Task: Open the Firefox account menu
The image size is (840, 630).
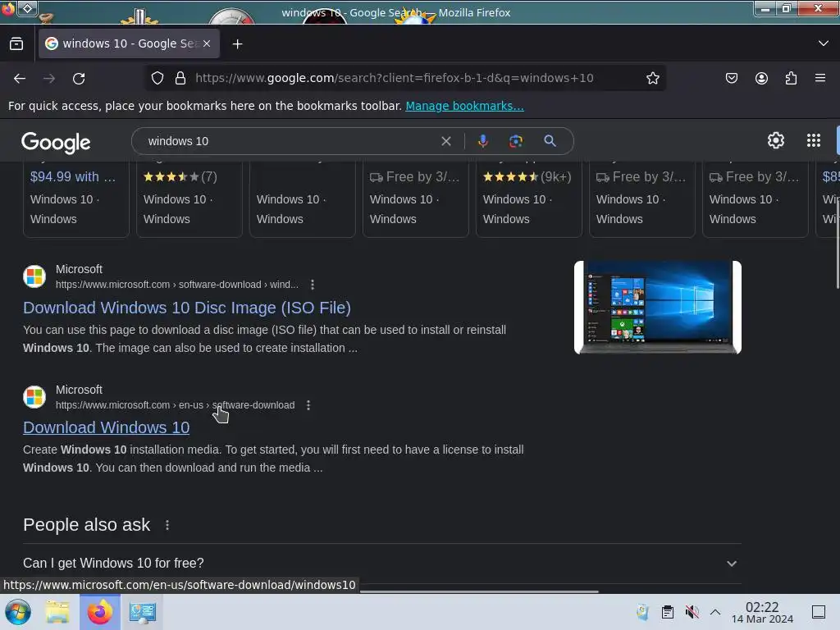Action: click(761, 78)
